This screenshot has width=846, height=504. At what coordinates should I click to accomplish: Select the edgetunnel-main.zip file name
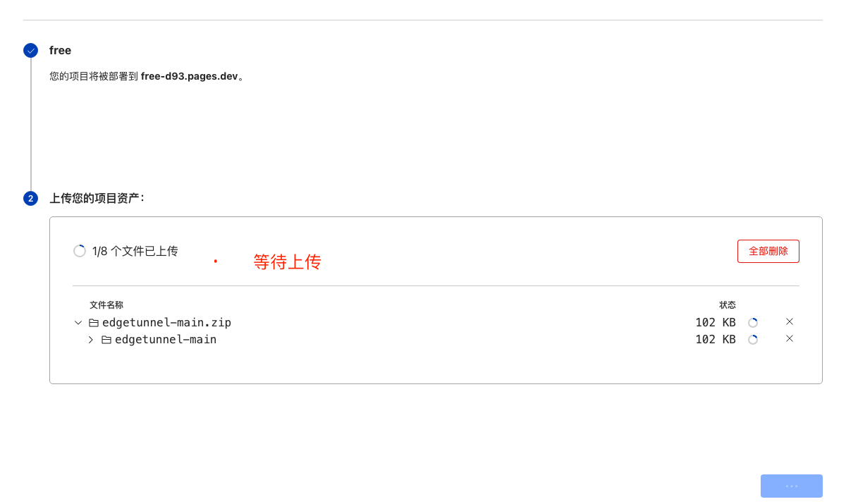pos(166,323)
